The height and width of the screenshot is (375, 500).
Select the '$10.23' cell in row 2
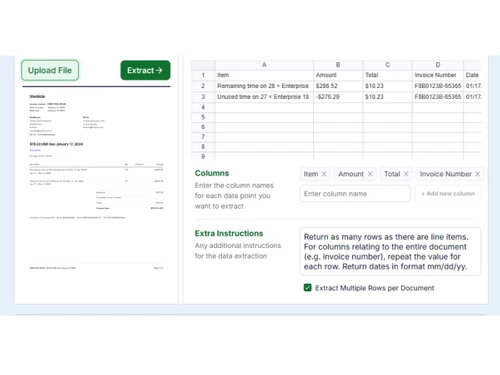[x=387, y=86]
